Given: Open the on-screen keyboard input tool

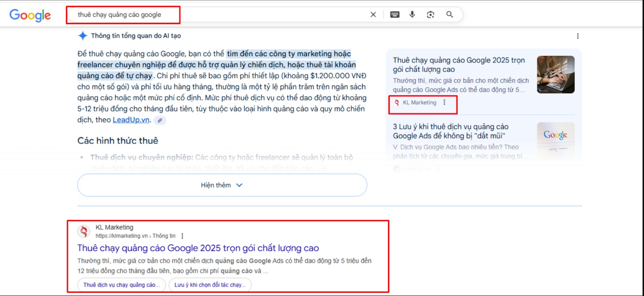Looking at the screenshot, I should [x=395, y=14].
